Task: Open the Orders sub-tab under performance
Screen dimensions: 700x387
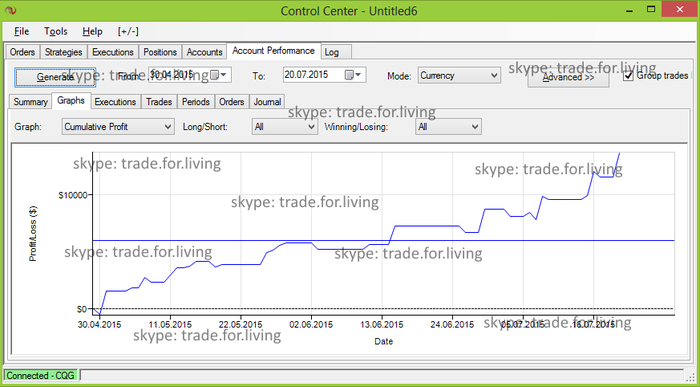Action: pos(232,102)
